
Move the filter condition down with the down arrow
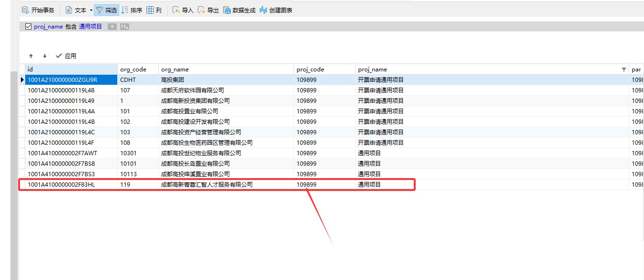[x=45, y=56]
